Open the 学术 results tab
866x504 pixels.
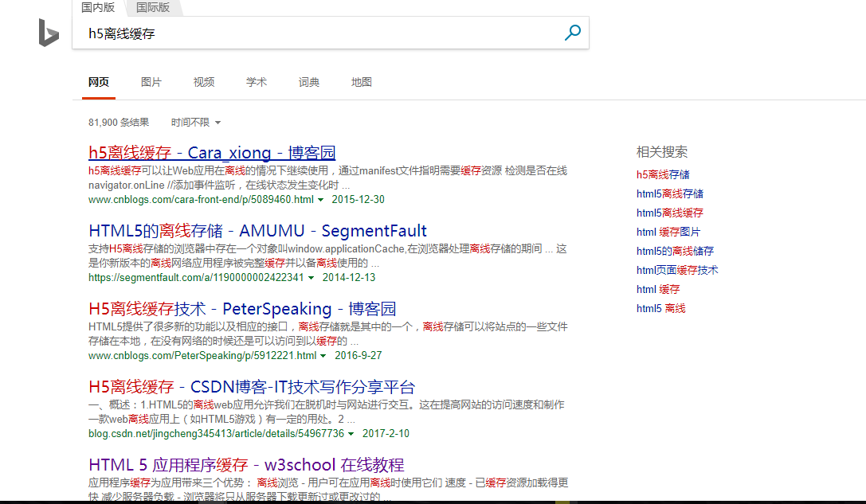pos(257,82)
